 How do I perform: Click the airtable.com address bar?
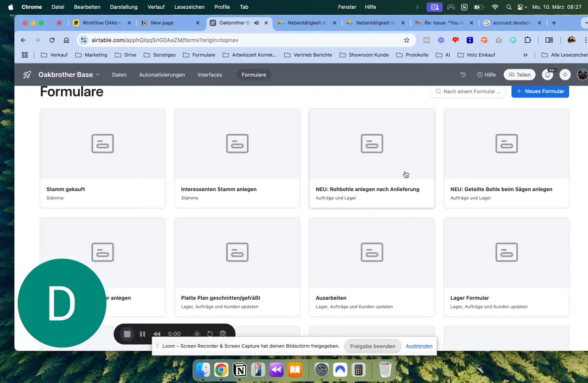[246, 40]
